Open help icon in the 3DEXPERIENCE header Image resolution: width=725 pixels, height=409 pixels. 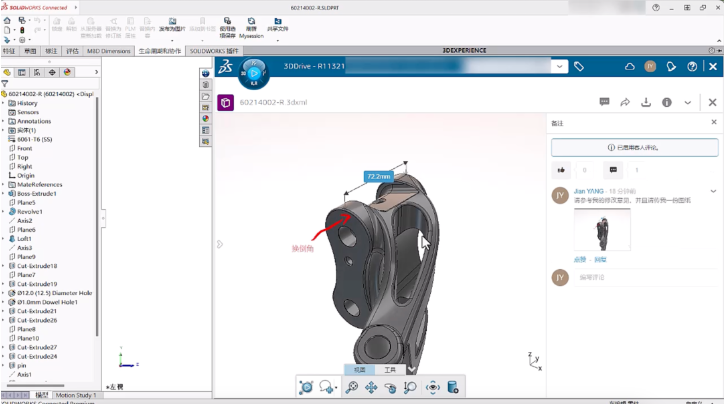692,67
